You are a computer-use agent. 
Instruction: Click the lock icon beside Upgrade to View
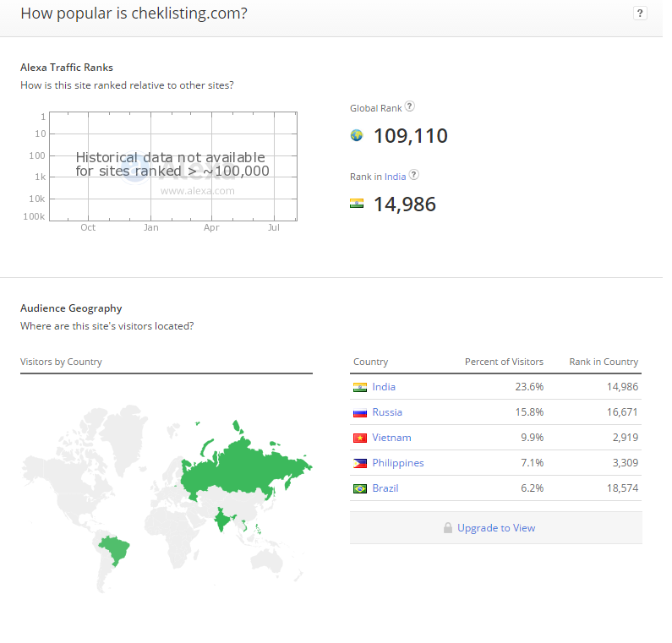[x=448, y=528]
